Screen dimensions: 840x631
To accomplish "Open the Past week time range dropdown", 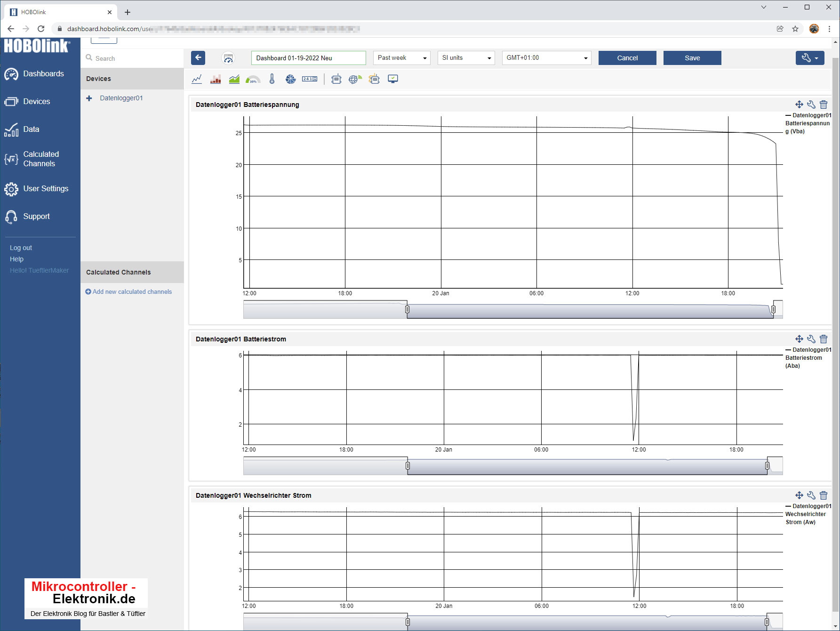I will coord(402,58).
